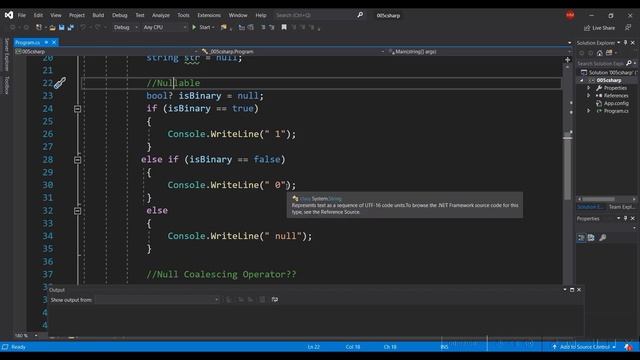Switch to the Team Explorer tab
The height and width of the screenshot is (360, 640).
coord(621,207)
